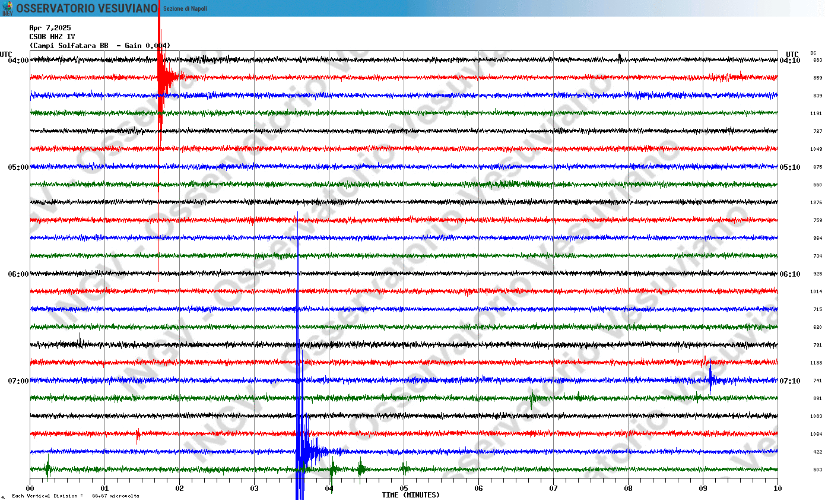Click the small blue event near minute 09
825x504 pixels.
[x=710, y=380]
